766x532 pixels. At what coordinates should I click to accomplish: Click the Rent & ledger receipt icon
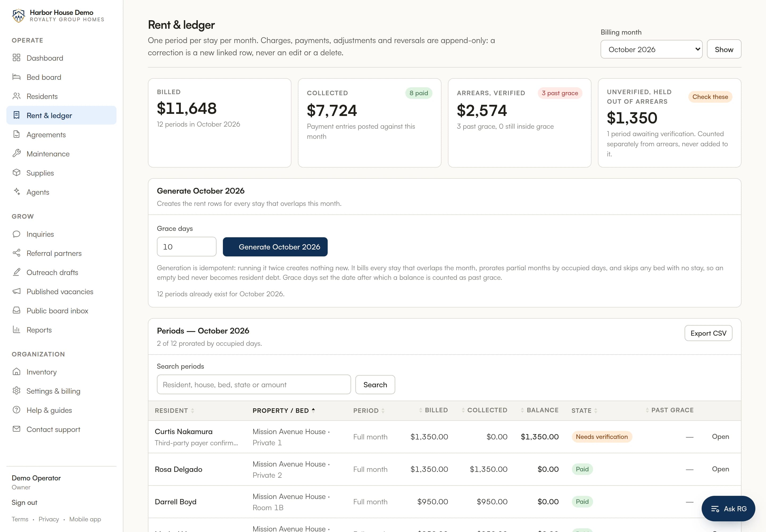tap(16, 115)
